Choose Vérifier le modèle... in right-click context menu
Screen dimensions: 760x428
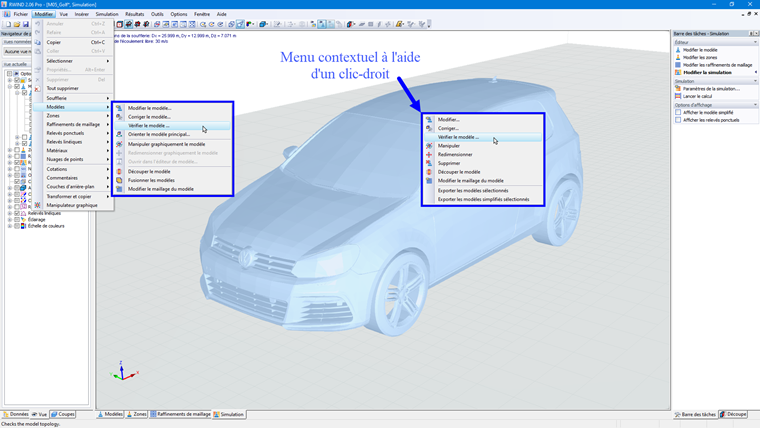coord(482,137)
